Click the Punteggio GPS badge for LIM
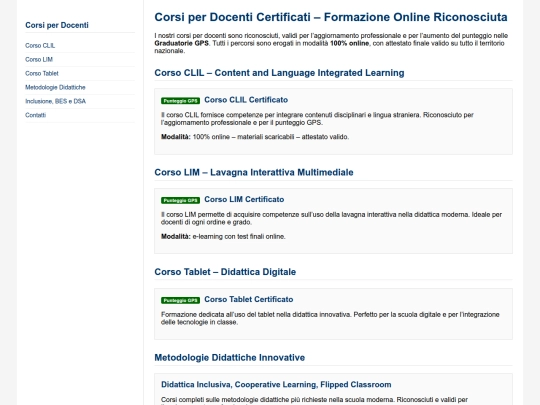The width and height of the screenshot is (540, 405). pyautogui.click(x=180, y=200)
